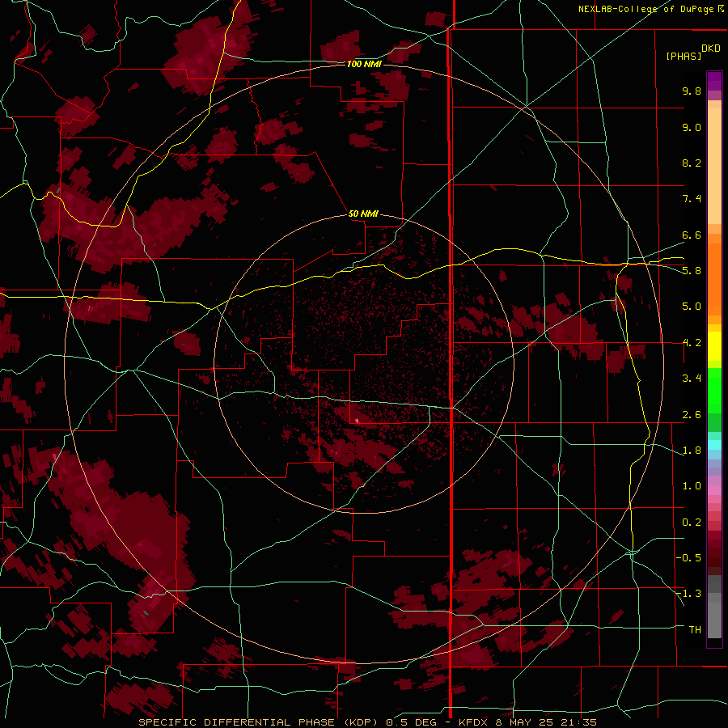This screenshot has width=728, height=728.
Task: Click the 3.4 legend value
Action: (692, 379)
